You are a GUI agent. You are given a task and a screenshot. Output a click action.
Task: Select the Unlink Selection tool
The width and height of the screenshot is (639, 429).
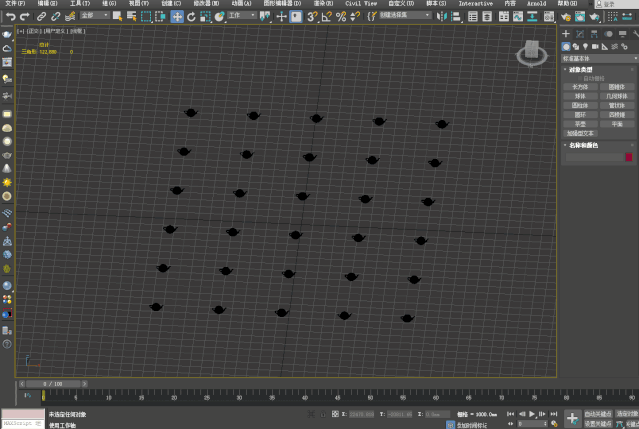click(55, 16)
